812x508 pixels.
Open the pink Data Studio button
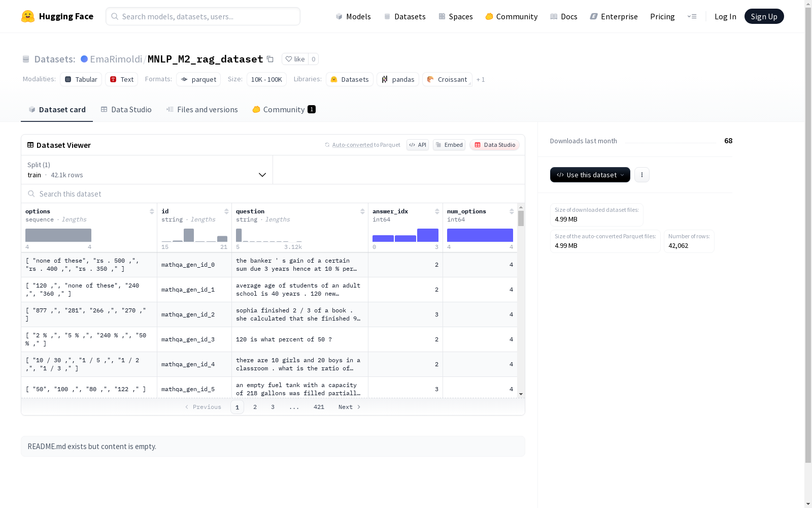click(x=494, y=145)
